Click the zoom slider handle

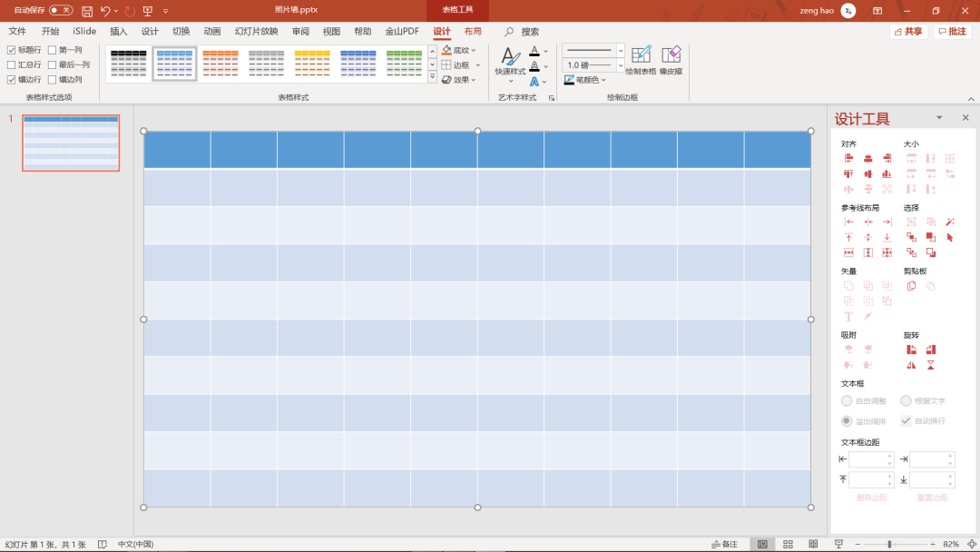[x=888, y=545]
